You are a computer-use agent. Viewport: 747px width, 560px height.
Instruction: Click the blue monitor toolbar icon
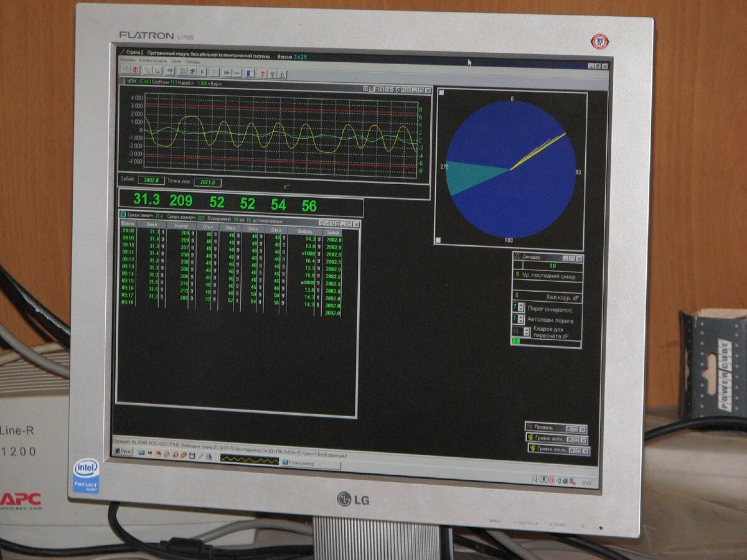170,71
